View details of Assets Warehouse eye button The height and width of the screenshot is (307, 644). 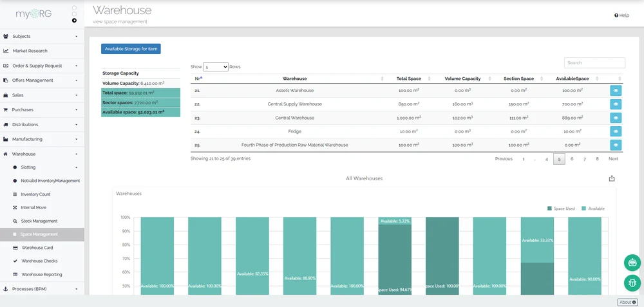click(x=616, y=91)
